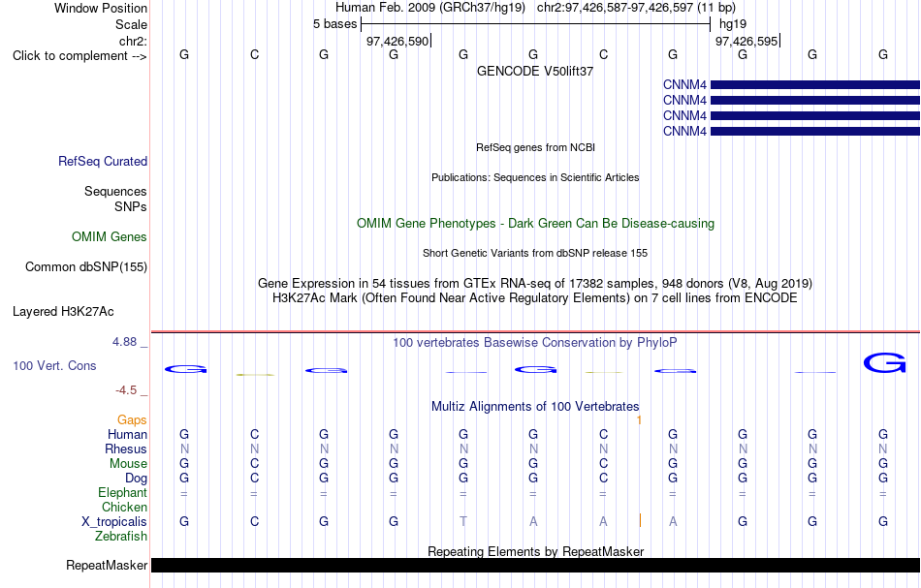Click 'Short Genetic Variants from dbSNP release 155'
This screenshot has height=588, width=921.
[535, 253]
